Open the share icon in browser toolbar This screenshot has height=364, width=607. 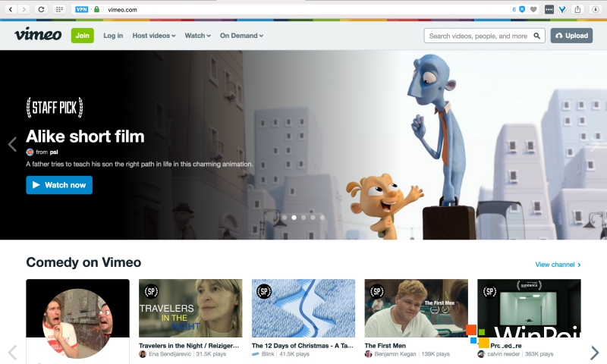(x=577, y=9)
